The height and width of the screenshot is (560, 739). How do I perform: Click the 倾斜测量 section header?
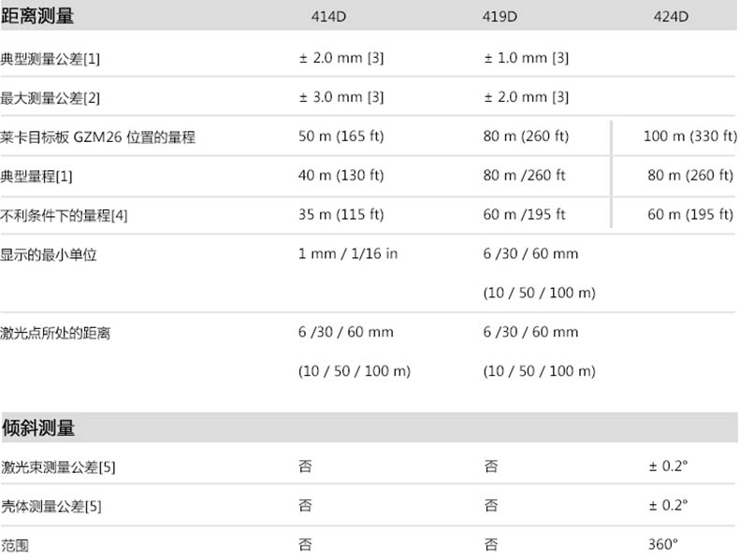coord(38,428)
